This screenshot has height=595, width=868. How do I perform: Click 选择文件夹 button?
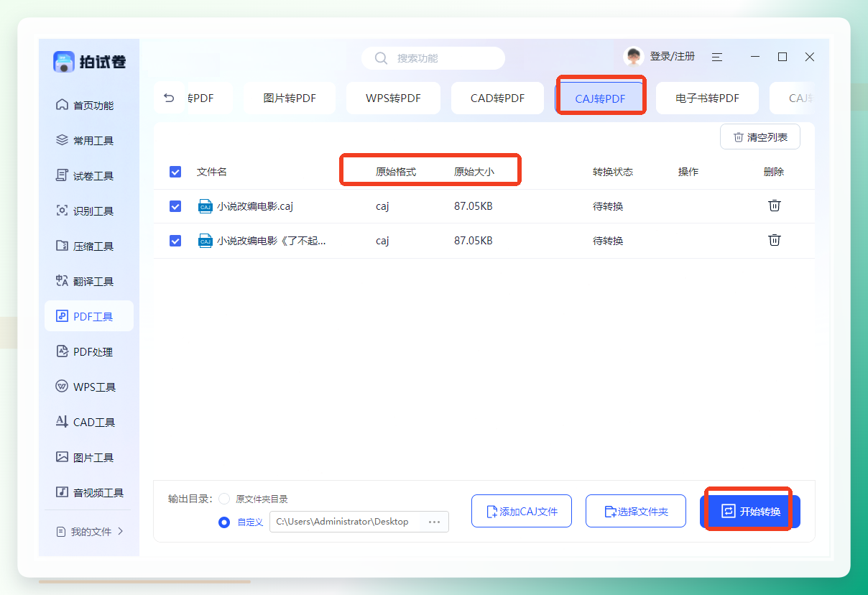pos(636,512)
